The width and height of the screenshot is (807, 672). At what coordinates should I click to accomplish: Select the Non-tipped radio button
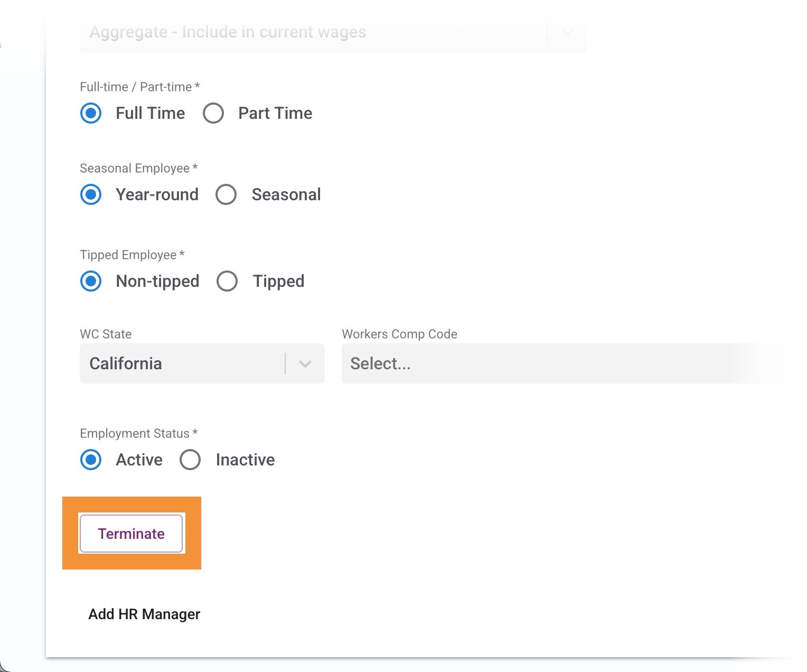click(x=91, y=282)
